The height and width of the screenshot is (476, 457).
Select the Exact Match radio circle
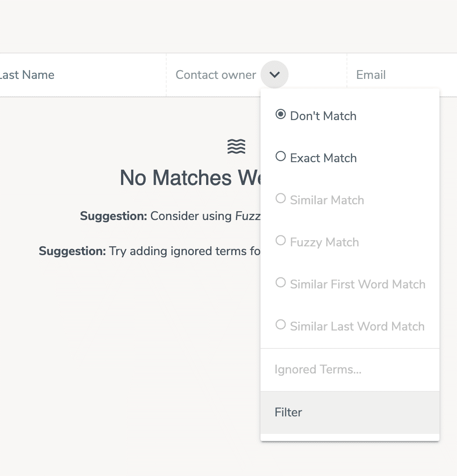tap(280, 156)
